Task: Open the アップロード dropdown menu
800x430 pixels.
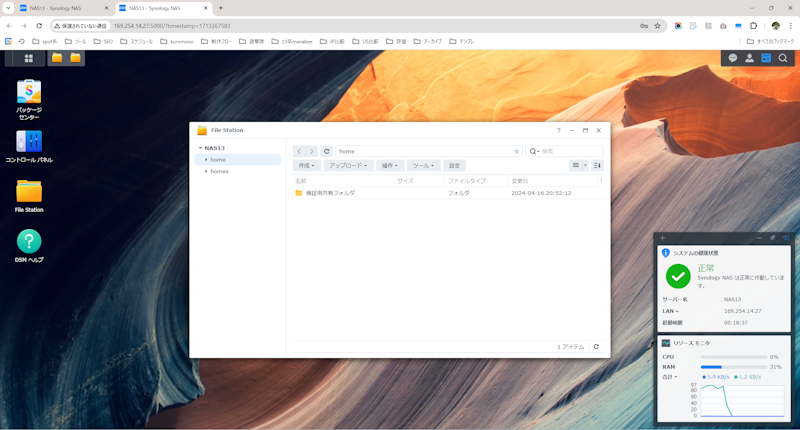Action: [x=348, y=165]
